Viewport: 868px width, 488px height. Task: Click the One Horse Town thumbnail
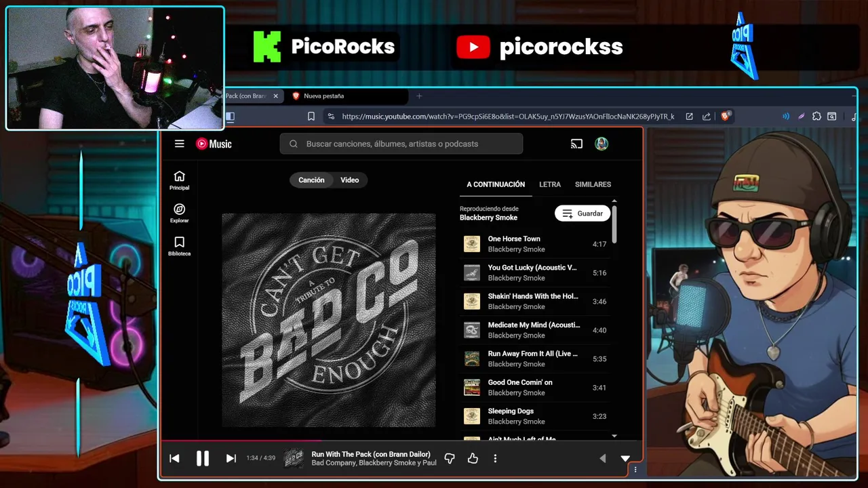tap(472, 244)
